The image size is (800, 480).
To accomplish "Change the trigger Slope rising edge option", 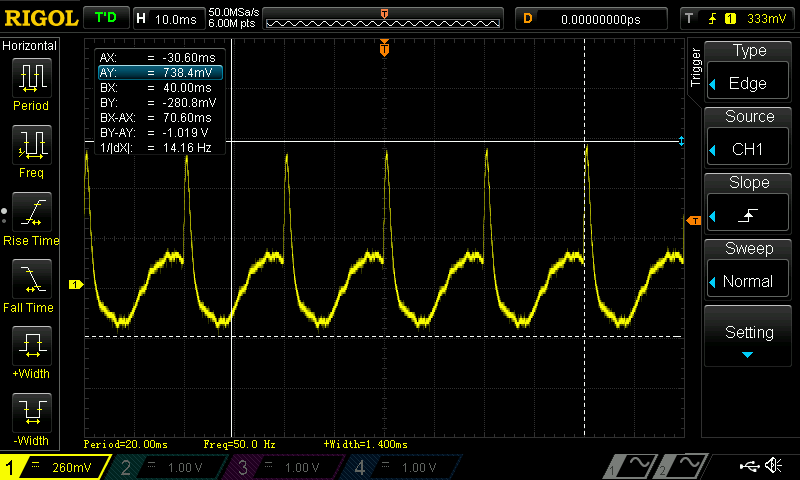I will (x=749, y=205).
